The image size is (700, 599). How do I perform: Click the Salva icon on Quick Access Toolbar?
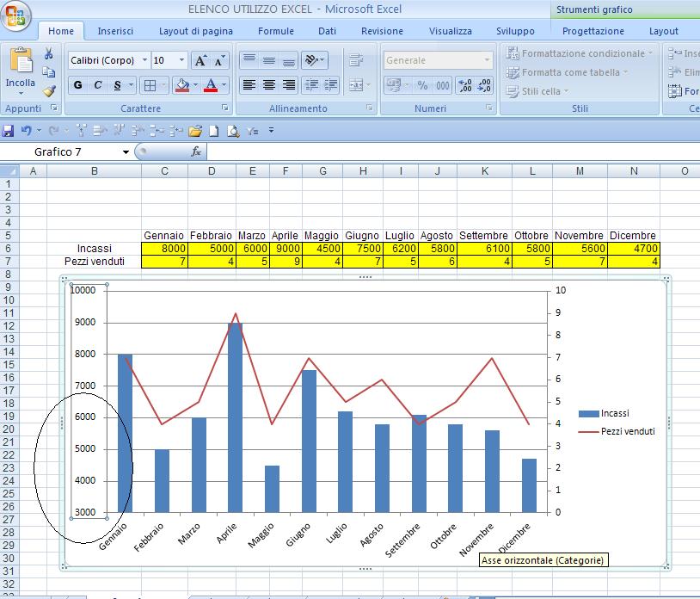coord(8,130)
